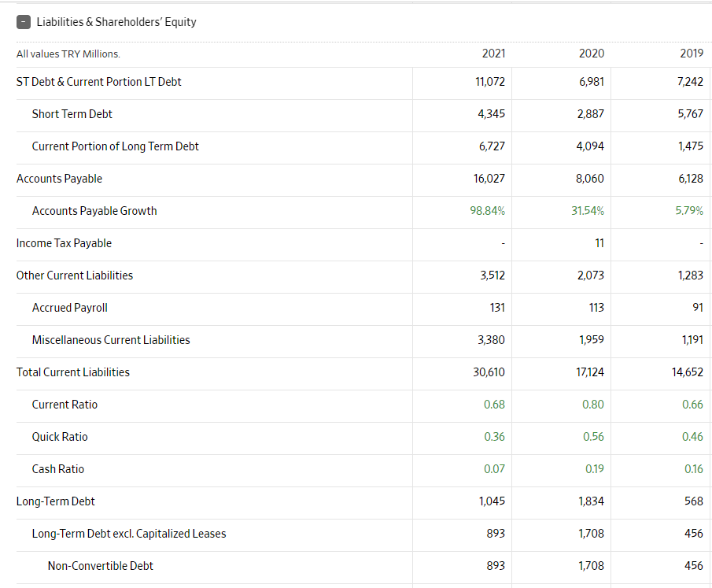Click the Cash Ratio value for 2019
Screen dimensions: 712x588
[693, 468]
